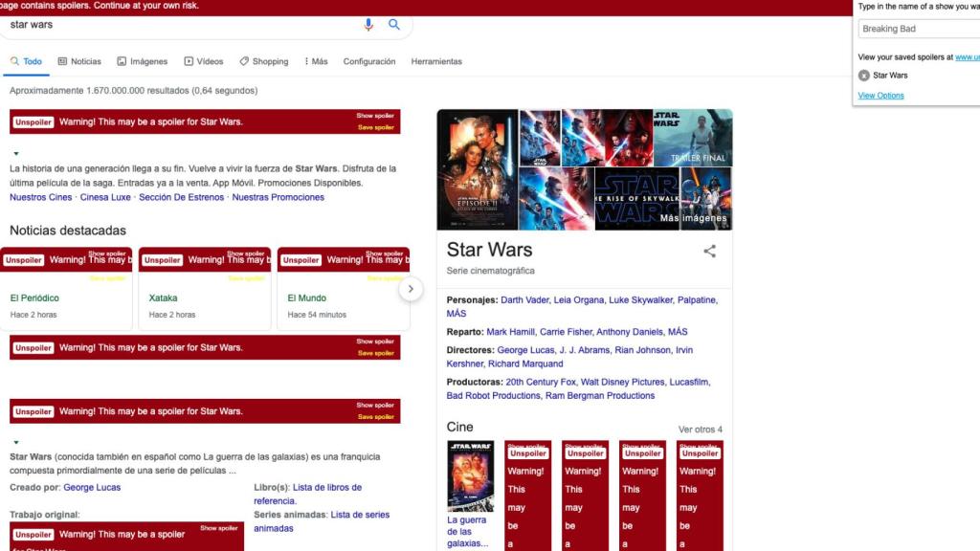Save spoiler in banner under result count
Screen dimensions: 980x551
point(375,127)
